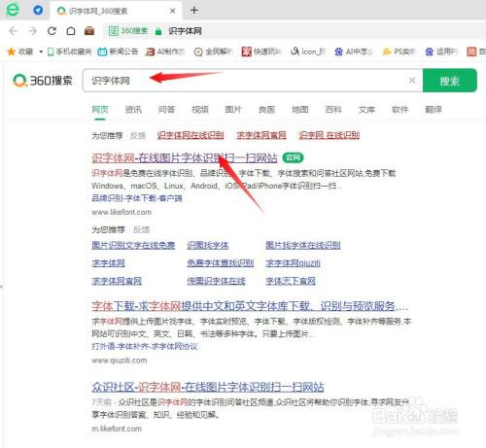Select the 良医 search tab
The width and height of the screenshot is (486, 448).
[x=266, y=110]
